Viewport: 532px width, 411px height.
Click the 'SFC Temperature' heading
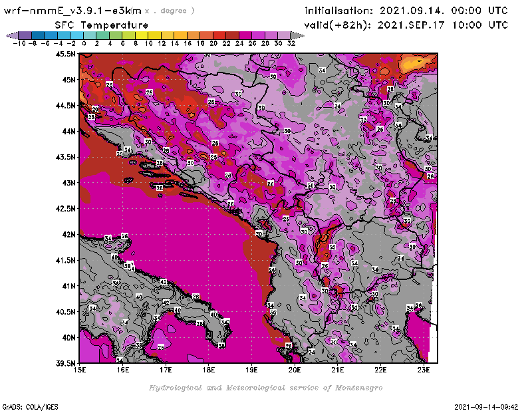[x=102, y=25]
